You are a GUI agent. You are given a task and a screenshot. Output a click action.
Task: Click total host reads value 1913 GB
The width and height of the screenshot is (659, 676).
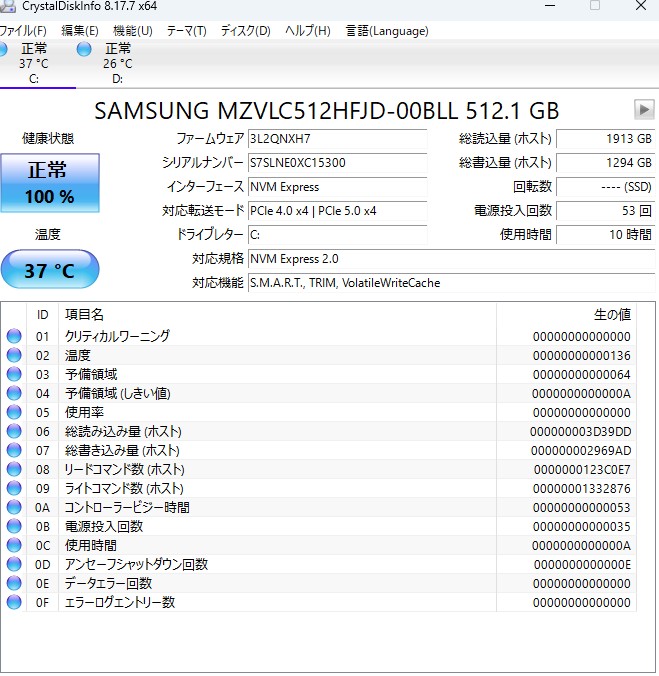click(606, 139)
